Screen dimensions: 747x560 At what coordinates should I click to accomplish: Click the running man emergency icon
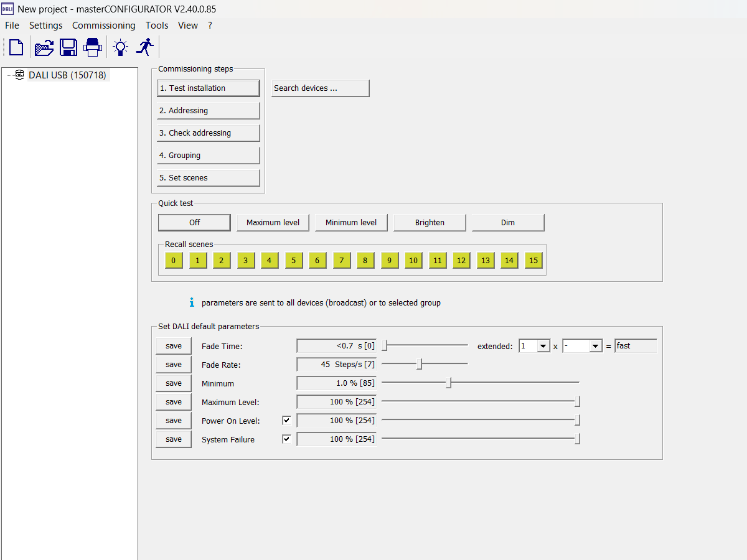pyautogui.click(x=145, y=47)
